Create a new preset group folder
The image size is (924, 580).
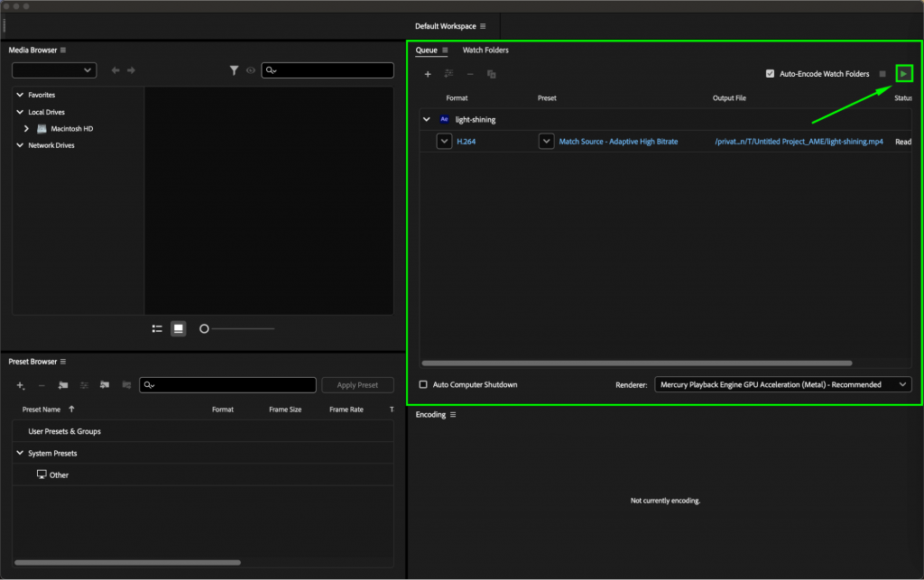pyautogui.click(x=62, y=385)
